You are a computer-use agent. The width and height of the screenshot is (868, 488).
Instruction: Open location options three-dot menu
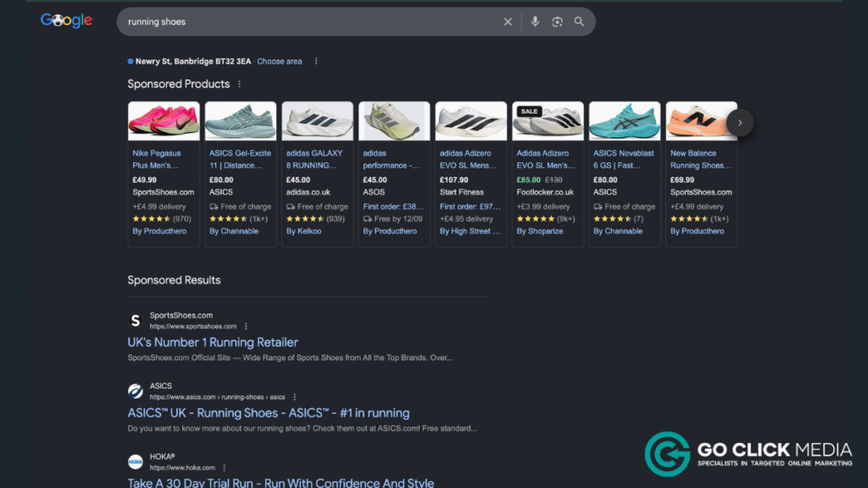(316, 61)
